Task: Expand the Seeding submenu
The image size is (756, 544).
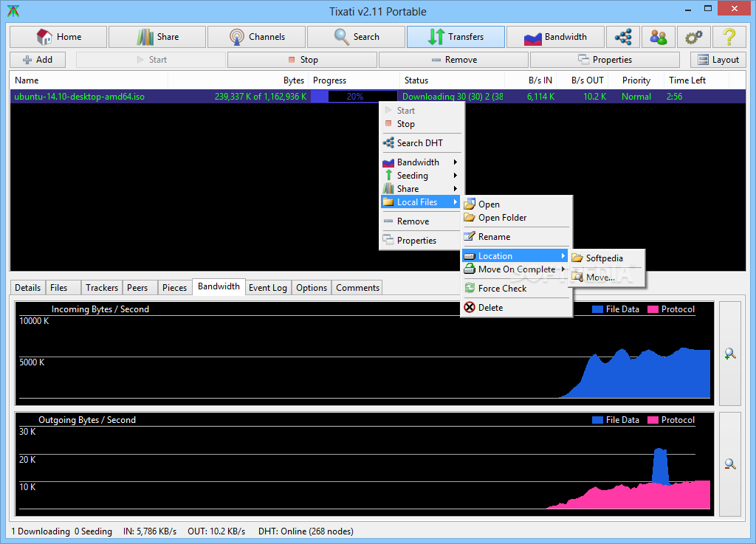Action: coord(422,176)
